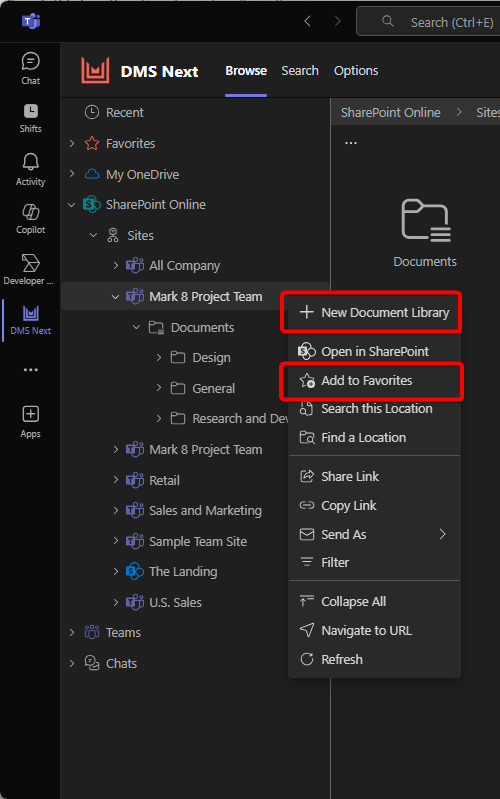The image size is (500, 799).
Task: Switch to the Search tab
Action: [x=300, y=71]
